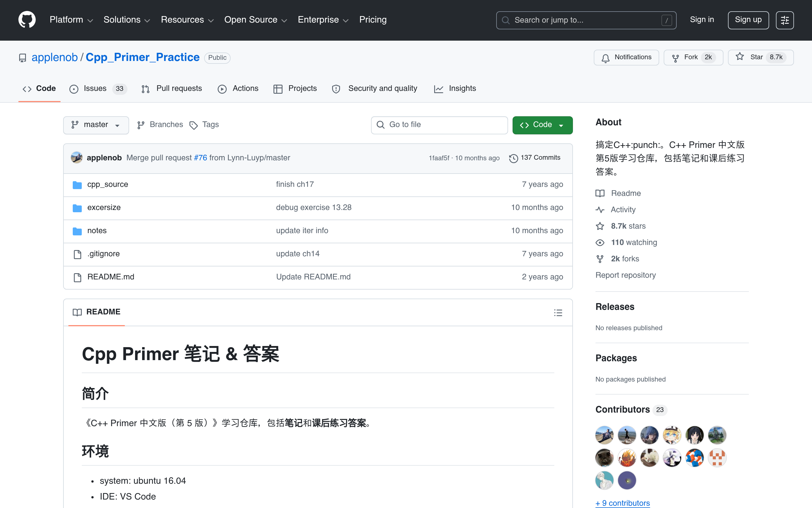Click the notes folder icon
The image size is (812, 508).
pos(77,231)
